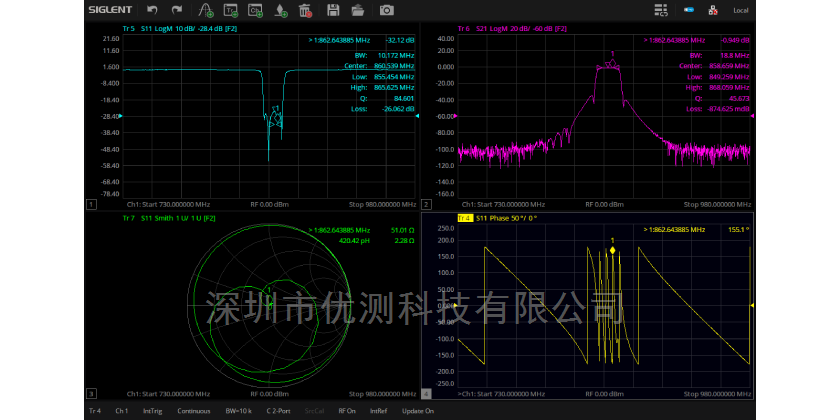Click the Local mode label
The height and width of the screenshot is (420, 840).
pyautogui.click(x=741, y=10)
